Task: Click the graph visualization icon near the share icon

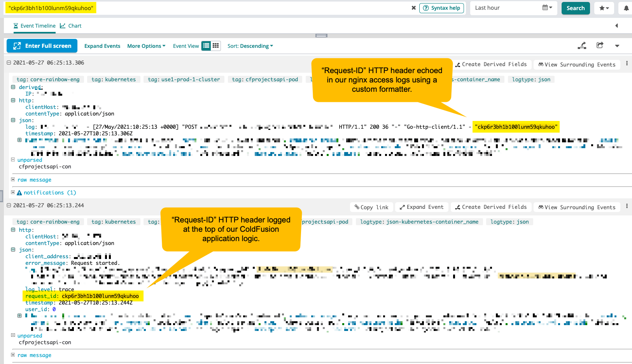Action: [x=582, y=45]
